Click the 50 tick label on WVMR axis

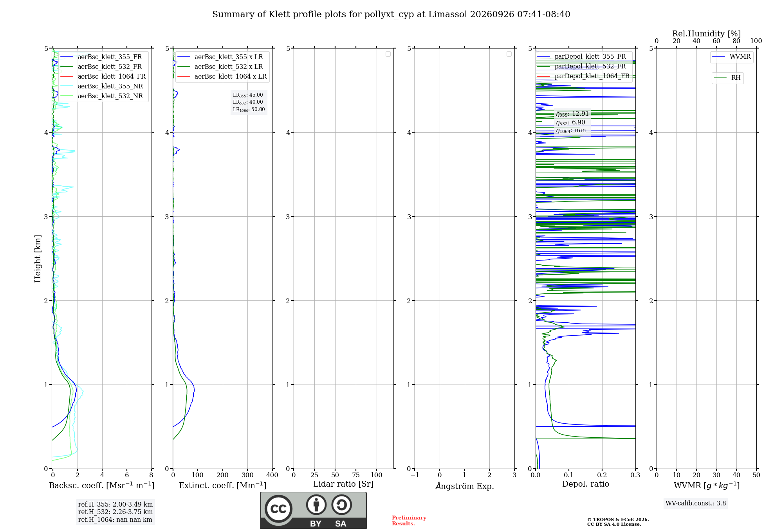756,475
